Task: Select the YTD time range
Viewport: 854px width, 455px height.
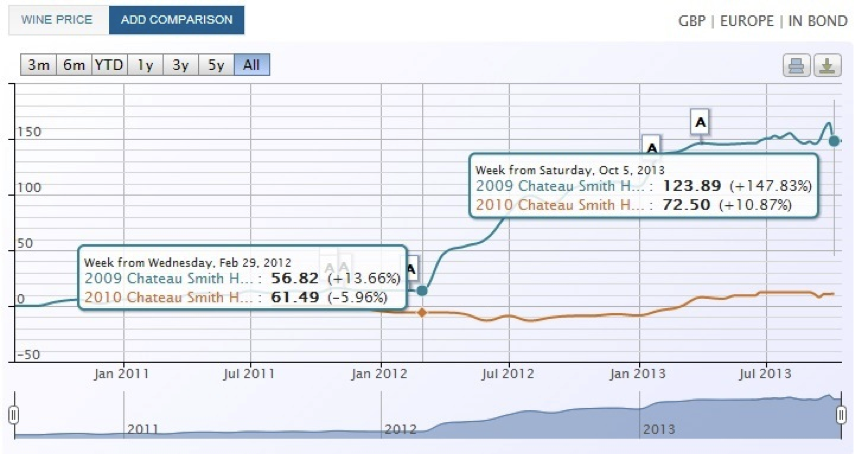Action: point(109,65)
